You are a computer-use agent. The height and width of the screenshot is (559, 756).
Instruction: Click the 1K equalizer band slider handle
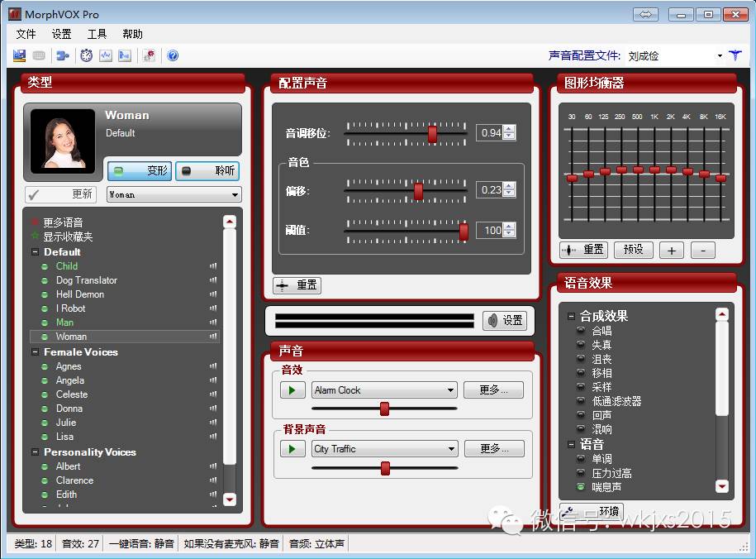pyautogui.click(x=654, y=170)
